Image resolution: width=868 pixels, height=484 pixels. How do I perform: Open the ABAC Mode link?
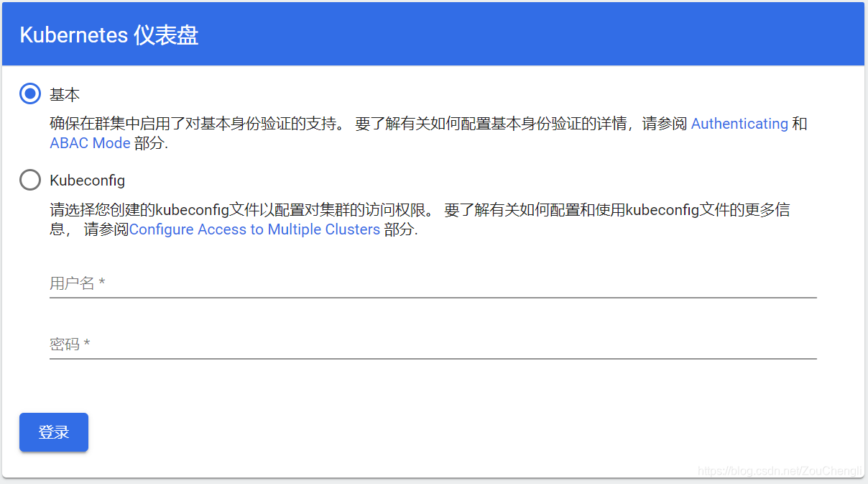[x=90, y=143]
